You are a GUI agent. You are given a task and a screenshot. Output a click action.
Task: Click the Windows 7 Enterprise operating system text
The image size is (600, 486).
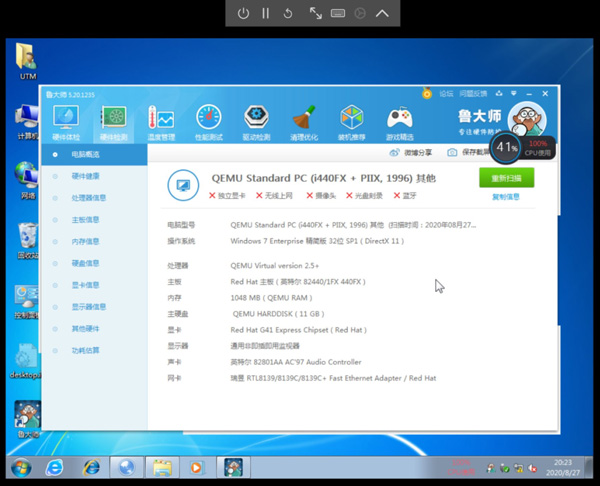tap(317, 241)
